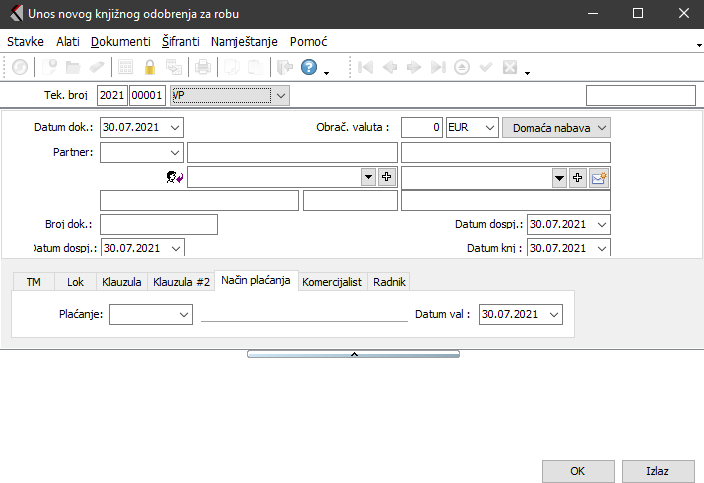The image size is (704, 483).
Task: Collapse the header panel using arrow bar
Action: pyautogui.click(x=352, y=354)
